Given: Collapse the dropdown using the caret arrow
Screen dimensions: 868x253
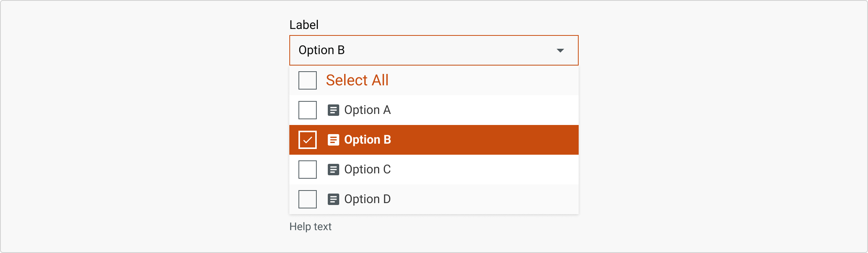Looking at the screenshot, I should coord(560,50).
